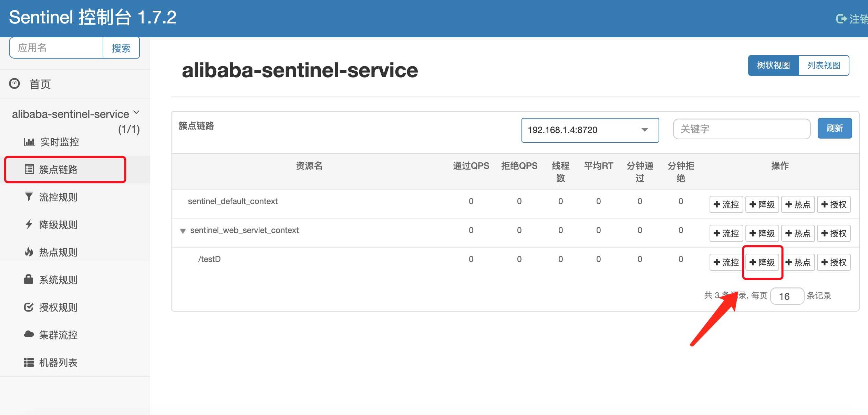Screen dimensions: 868x415
Task: Click the sentinel_web_servlet_context resource name
Action: (244, 230)
